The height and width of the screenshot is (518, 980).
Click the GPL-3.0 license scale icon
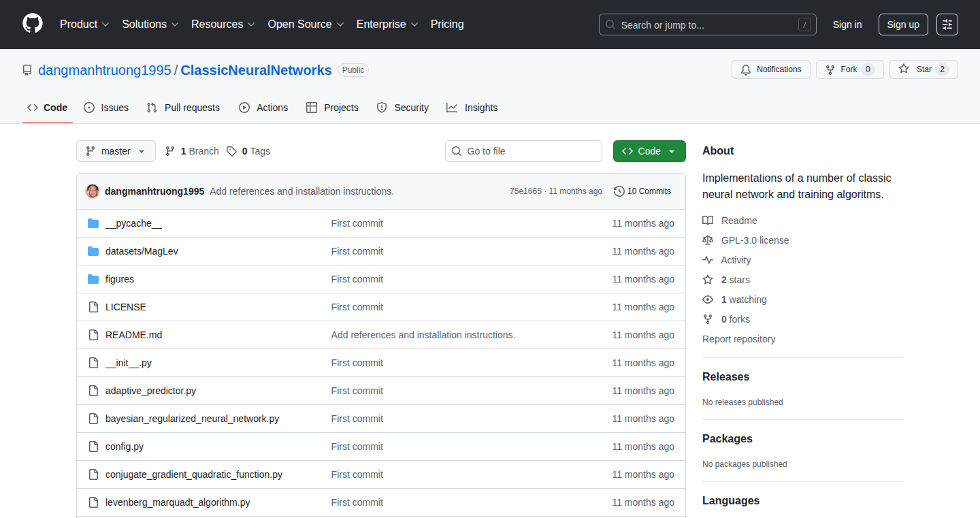coord(708,240)
